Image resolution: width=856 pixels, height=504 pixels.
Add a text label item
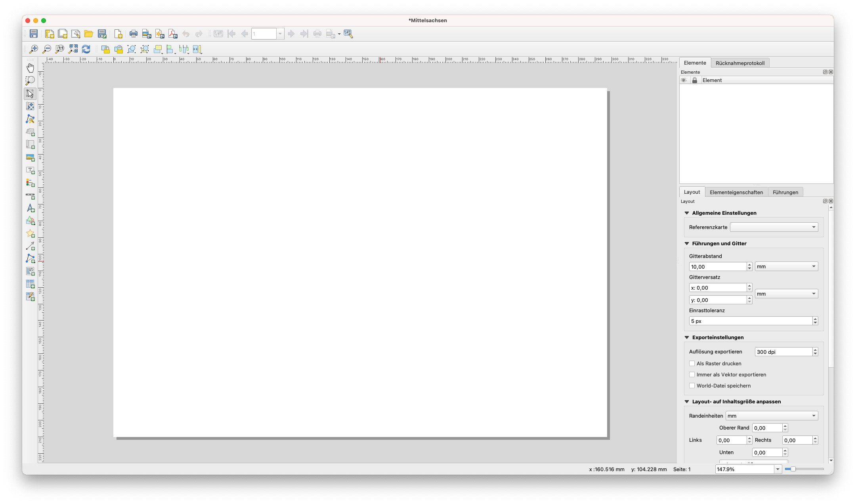tap(30, 170)
